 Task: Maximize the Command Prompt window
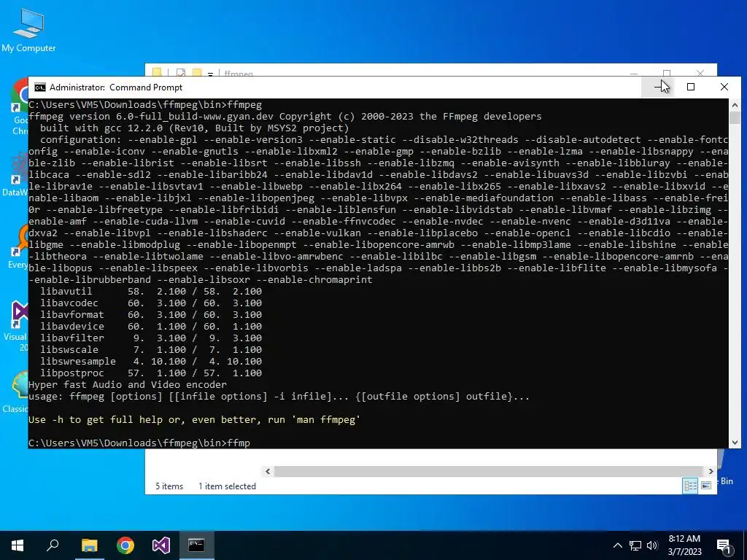(x=691, y=87)
